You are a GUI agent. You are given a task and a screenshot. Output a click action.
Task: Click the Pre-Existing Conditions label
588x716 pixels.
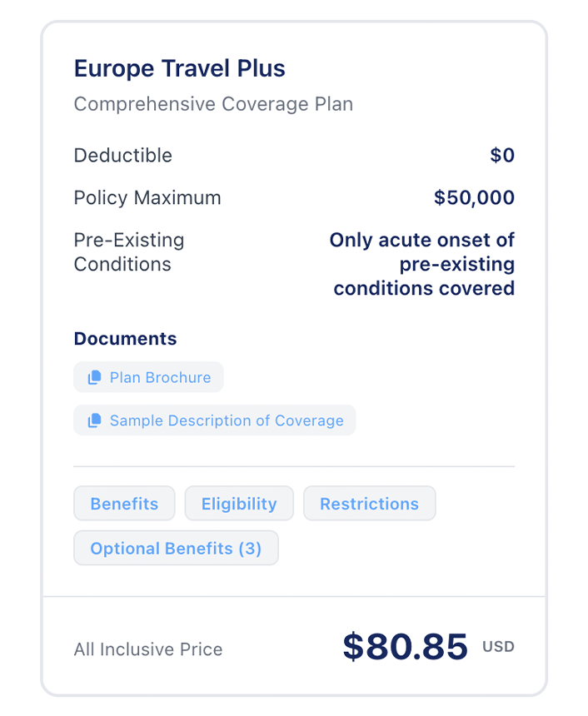[x=129, y=252]
